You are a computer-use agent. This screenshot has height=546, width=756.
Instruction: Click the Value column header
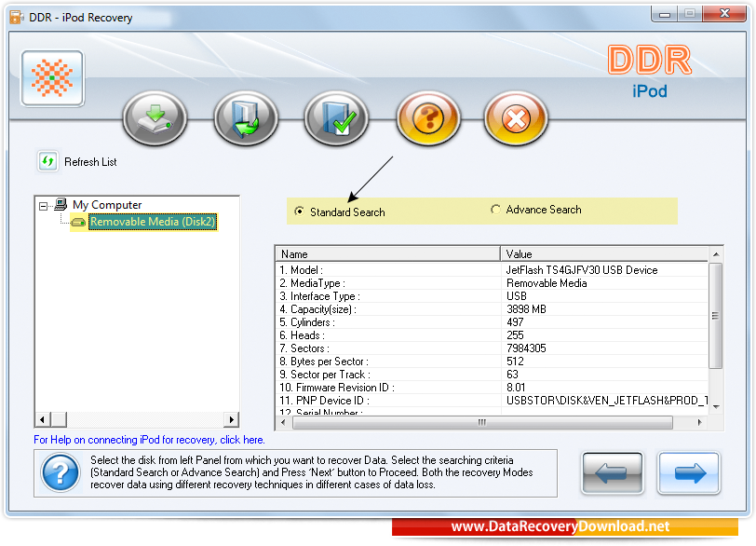pos(604,254)
